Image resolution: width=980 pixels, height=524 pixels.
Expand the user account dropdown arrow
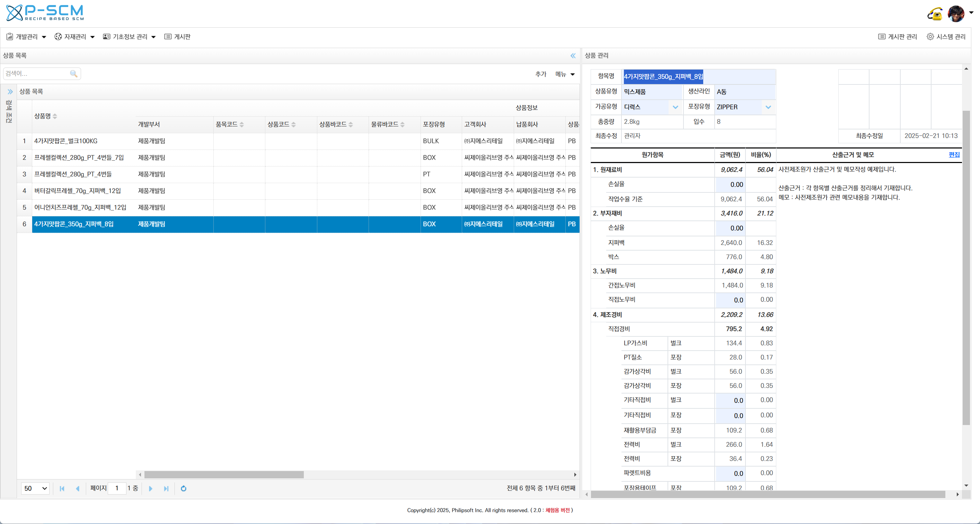coord(971,12)
